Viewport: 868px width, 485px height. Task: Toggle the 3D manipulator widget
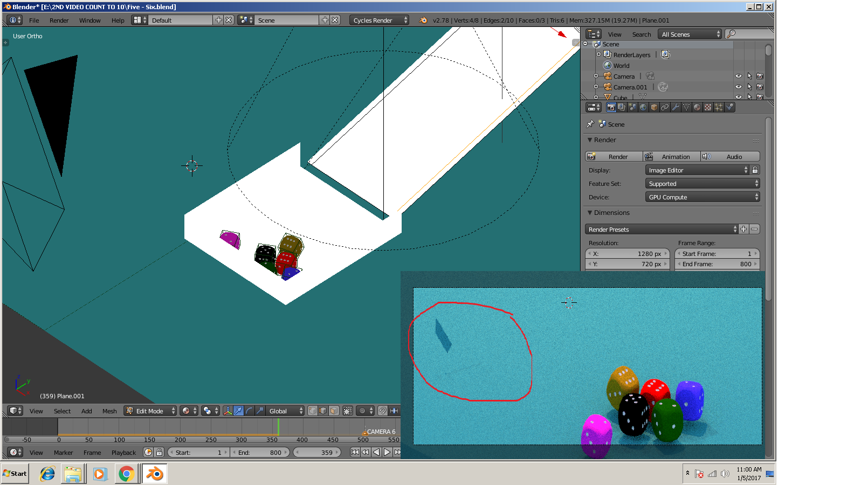(x=228, y=411)
